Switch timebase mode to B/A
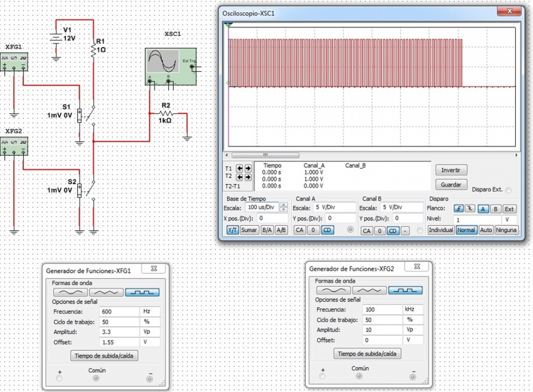This screenshot has width=533, height=392. (x=266, y=230)
